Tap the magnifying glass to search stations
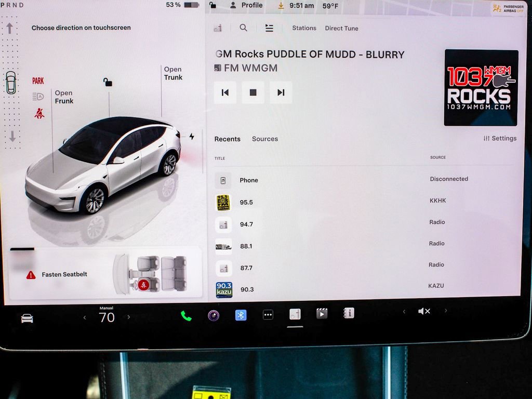 (x=243, y=28)
